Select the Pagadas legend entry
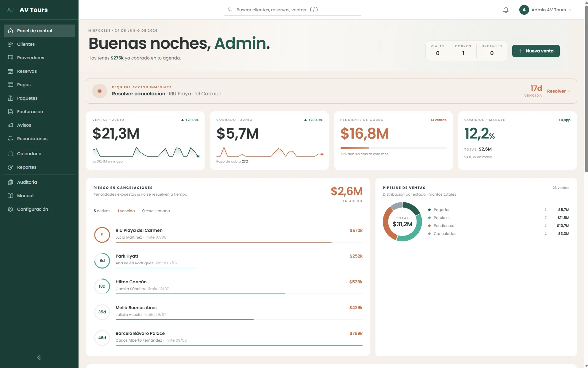 (x=498, y=210)
